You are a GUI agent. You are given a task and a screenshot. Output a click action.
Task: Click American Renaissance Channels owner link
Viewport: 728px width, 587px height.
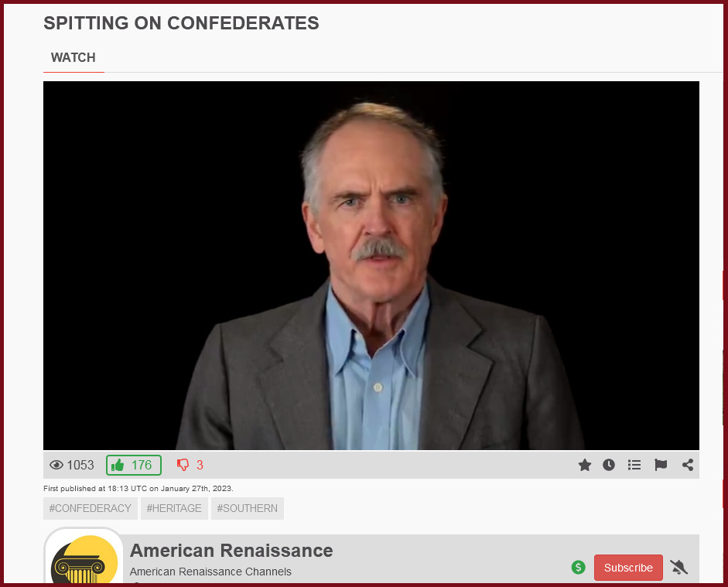pyautogui.click(x=210, y=572)
